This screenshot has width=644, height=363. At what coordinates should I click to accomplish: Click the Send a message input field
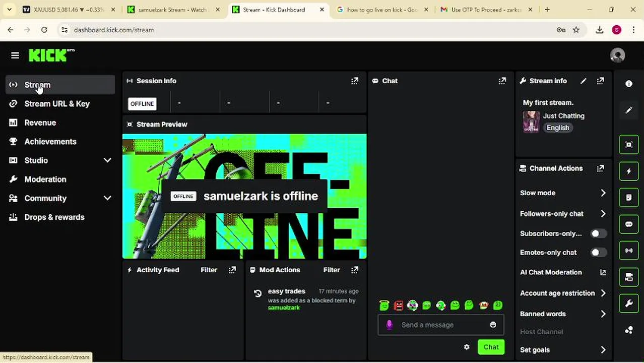440,325
